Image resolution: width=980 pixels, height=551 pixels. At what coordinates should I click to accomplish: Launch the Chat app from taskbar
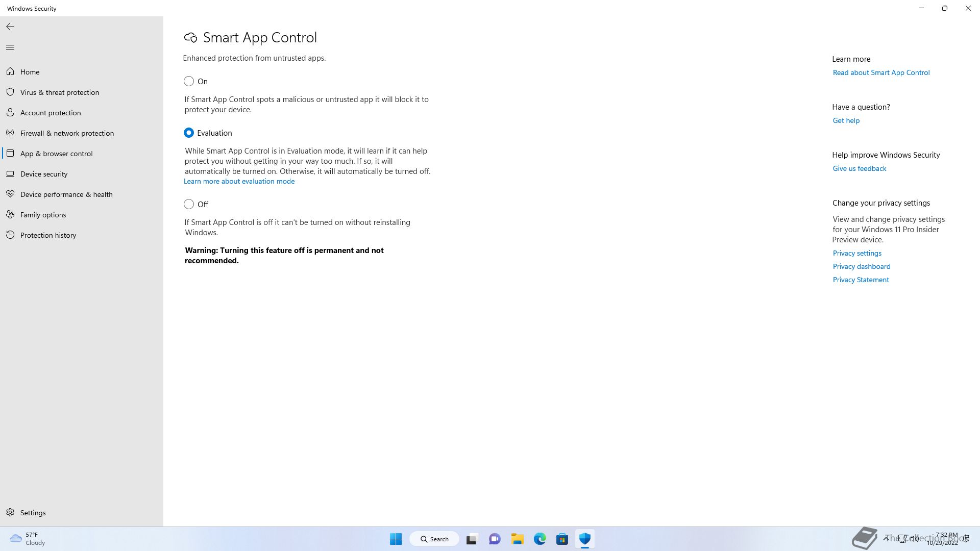[495, 539]
